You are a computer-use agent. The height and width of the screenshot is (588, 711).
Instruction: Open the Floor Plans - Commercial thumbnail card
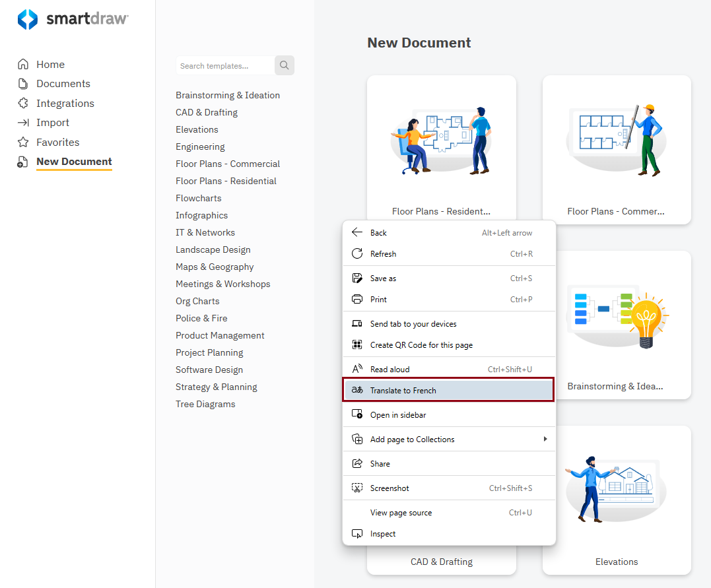tap(617, 149)
